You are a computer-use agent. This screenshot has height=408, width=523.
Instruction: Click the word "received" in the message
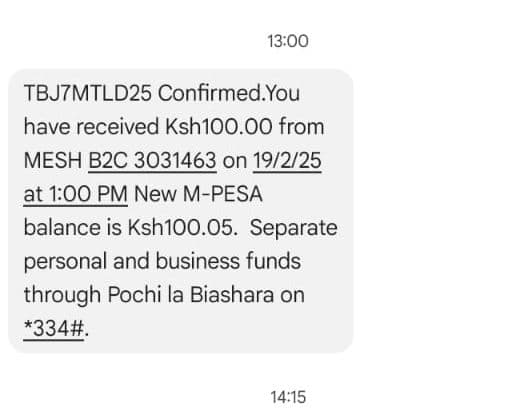pos(118,127)
